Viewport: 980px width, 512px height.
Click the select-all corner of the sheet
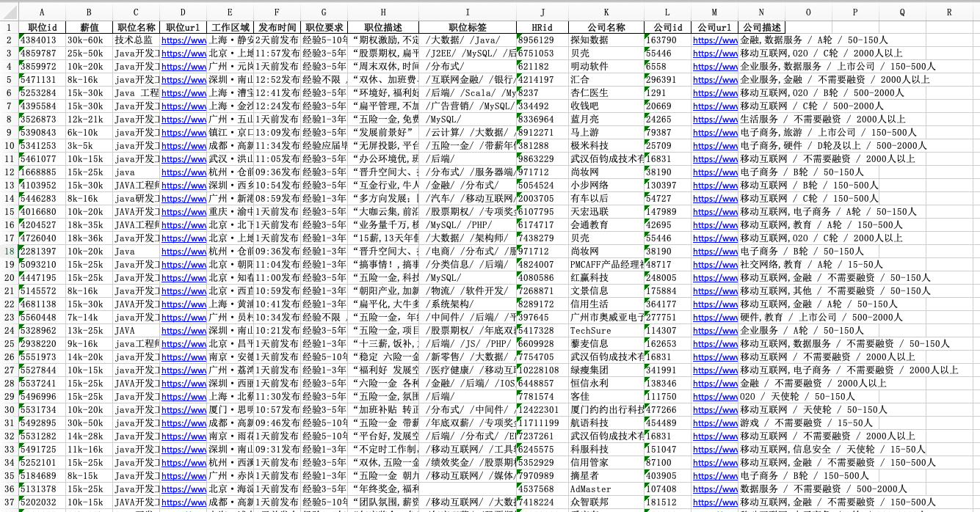pyautogui.click(x=10, y=12)
